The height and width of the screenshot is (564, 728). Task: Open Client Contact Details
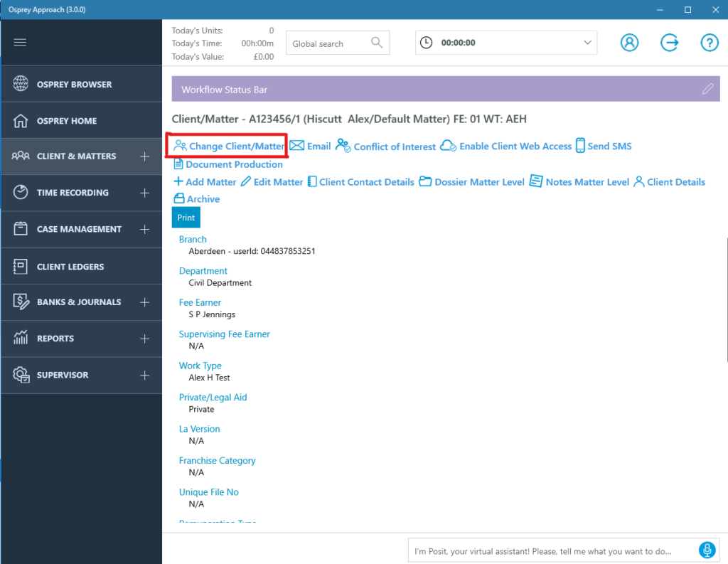tap(360, 181)
